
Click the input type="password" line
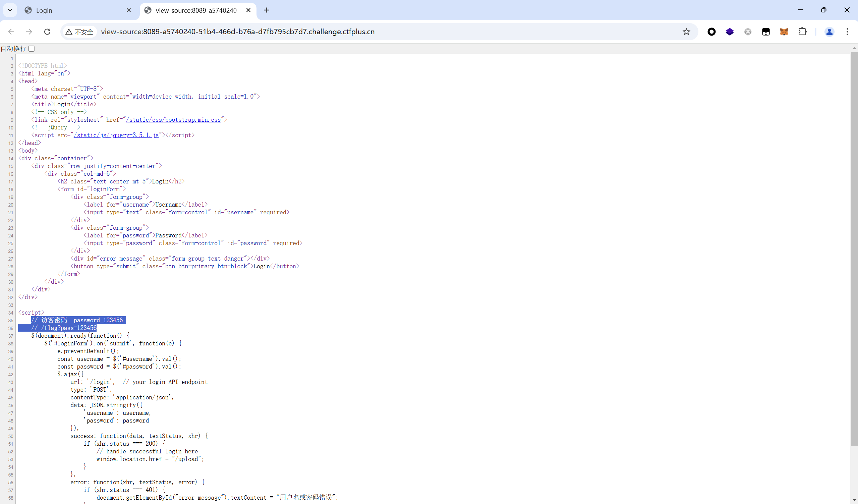click(193, 243)
